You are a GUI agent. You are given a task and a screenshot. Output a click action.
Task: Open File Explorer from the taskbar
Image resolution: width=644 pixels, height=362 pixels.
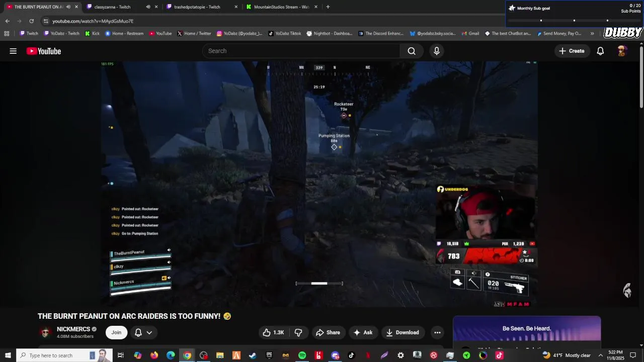(220, 355)
